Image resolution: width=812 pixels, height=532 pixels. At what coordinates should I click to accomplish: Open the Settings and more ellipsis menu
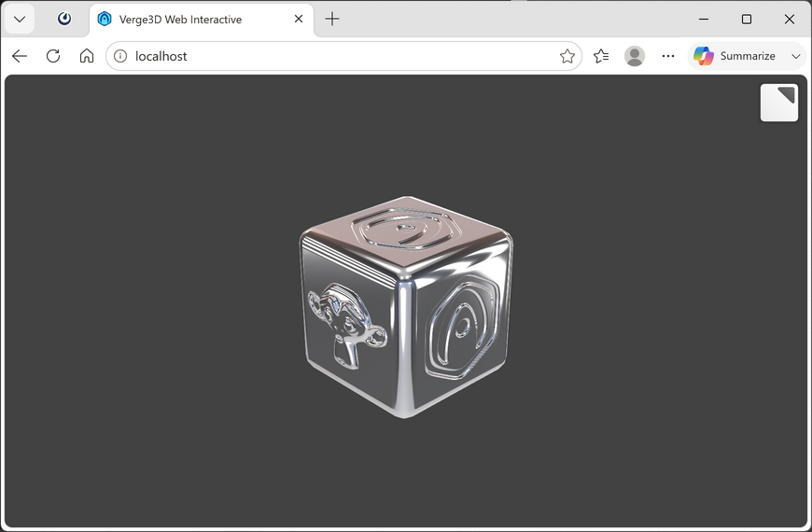(668, 56)
